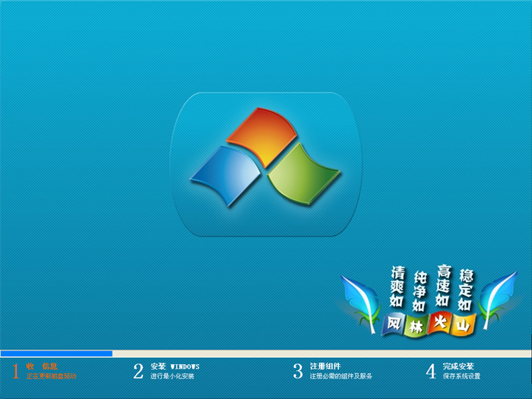Click the step number 3

(298, 371)
